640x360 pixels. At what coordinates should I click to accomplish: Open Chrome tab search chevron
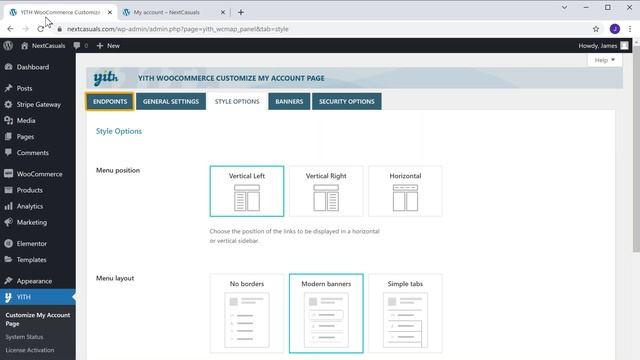tap(564, 7)
